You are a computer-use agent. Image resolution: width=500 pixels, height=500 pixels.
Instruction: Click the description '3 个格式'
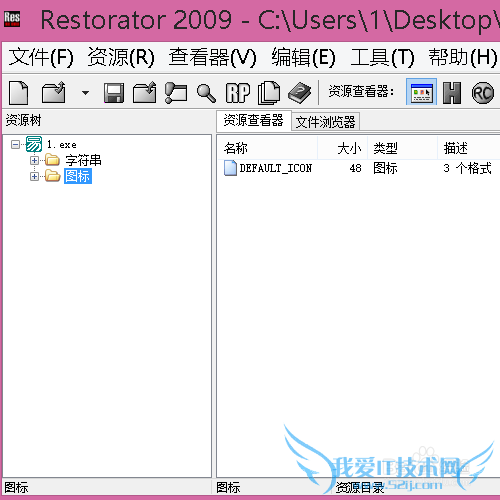(x=467, y=168)
